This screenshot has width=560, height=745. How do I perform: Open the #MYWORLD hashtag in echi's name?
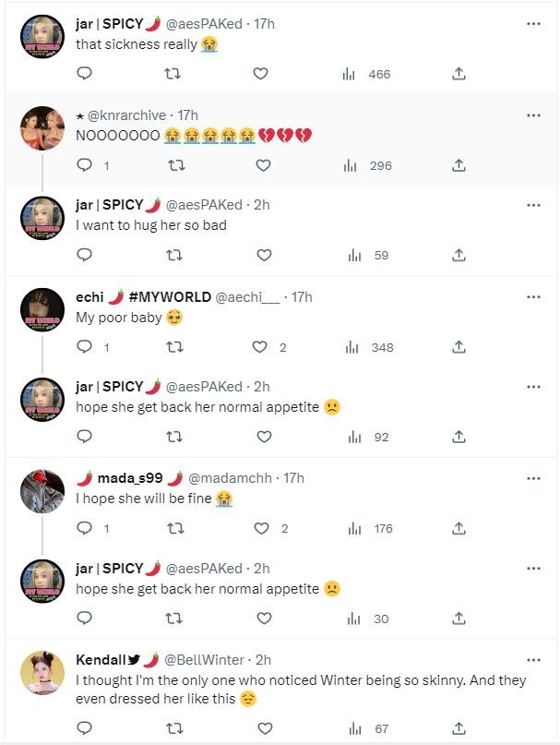pos(170,297)
